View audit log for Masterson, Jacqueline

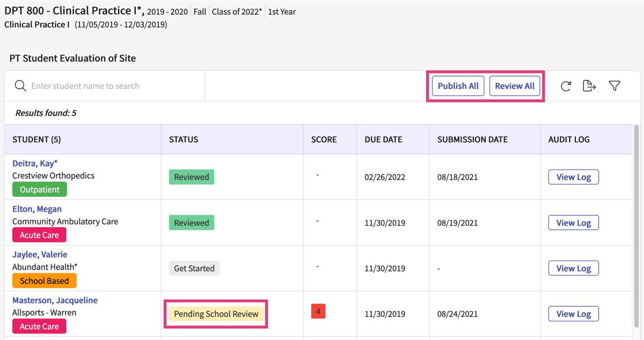click(573, 314)
